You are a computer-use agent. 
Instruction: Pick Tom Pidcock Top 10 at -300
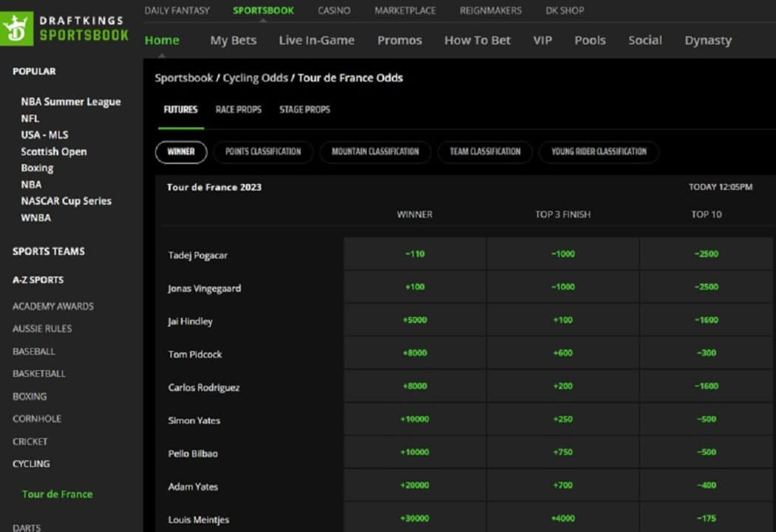point(707,353)
